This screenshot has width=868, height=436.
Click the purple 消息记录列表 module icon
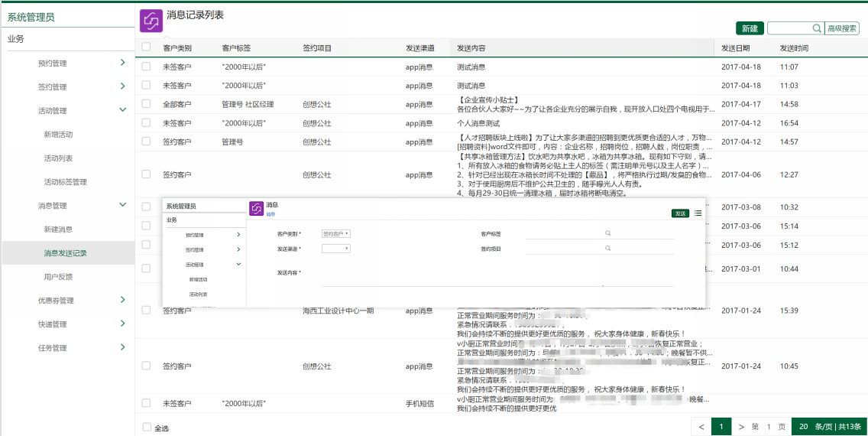[151, 21]
